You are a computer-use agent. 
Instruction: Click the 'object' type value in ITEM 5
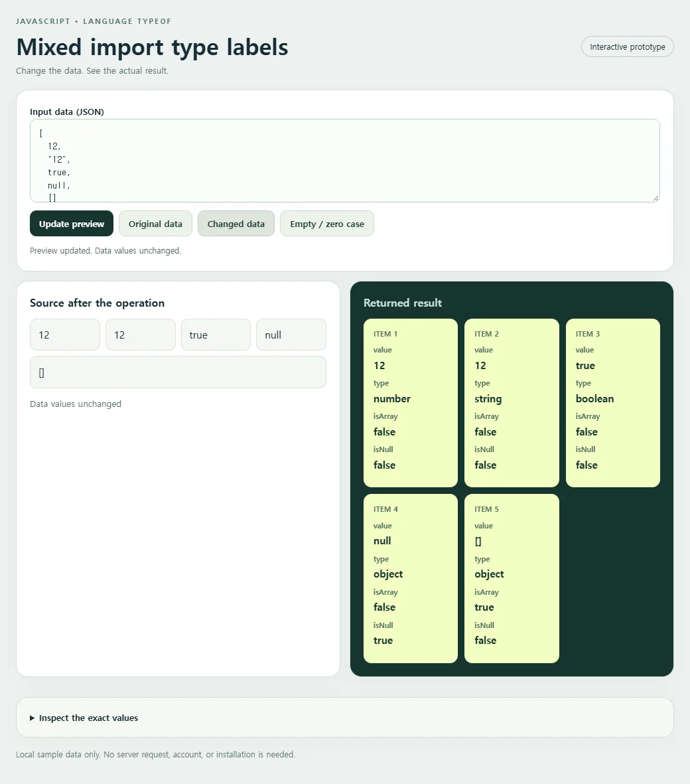click(489, 574)
